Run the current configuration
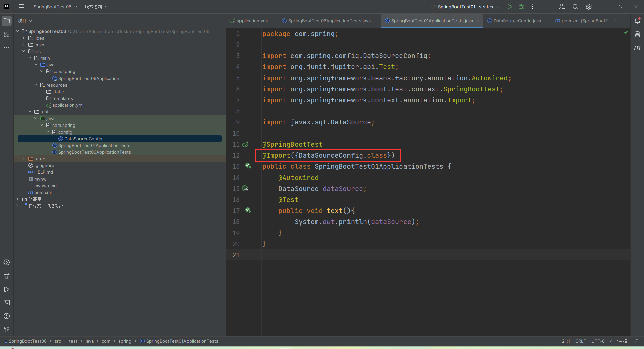 click(x=510, y=7)
